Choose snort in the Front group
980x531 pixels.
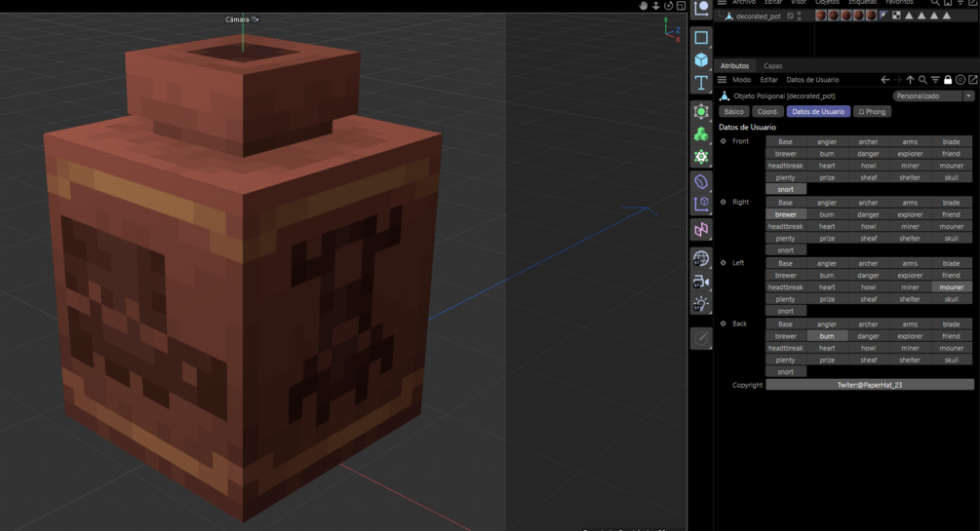[786, 189]
